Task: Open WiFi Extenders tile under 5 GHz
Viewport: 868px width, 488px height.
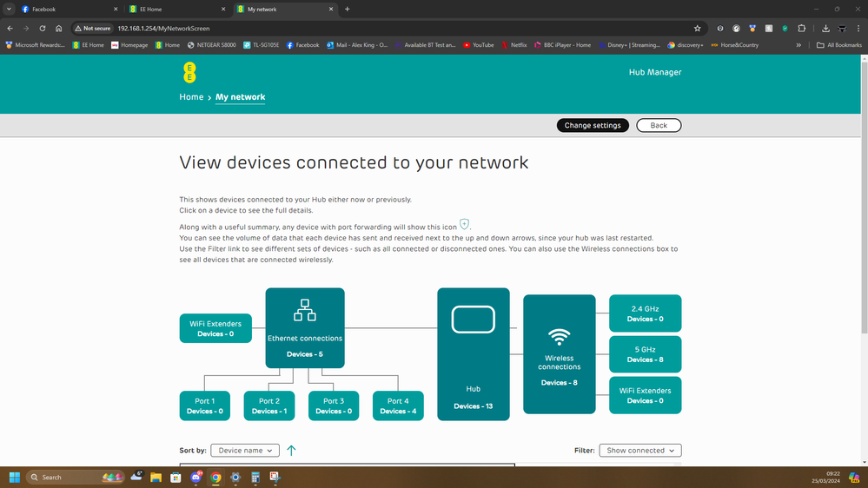Action: (x=646, y=395)
